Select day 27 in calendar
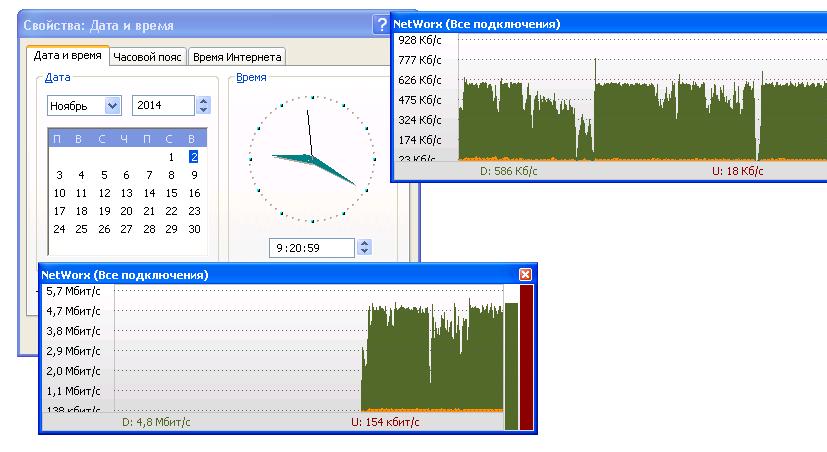Image resolution: width=827 pixels, height=452 pixels. [x=127, y=229]
